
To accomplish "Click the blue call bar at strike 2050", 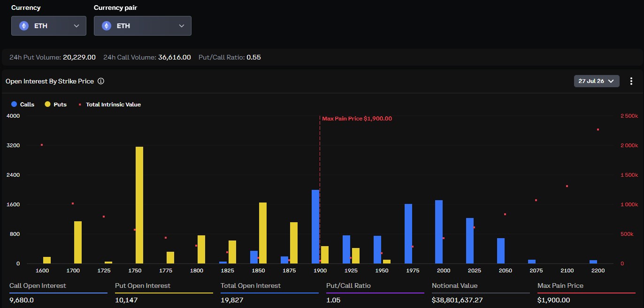I will 501,251.
